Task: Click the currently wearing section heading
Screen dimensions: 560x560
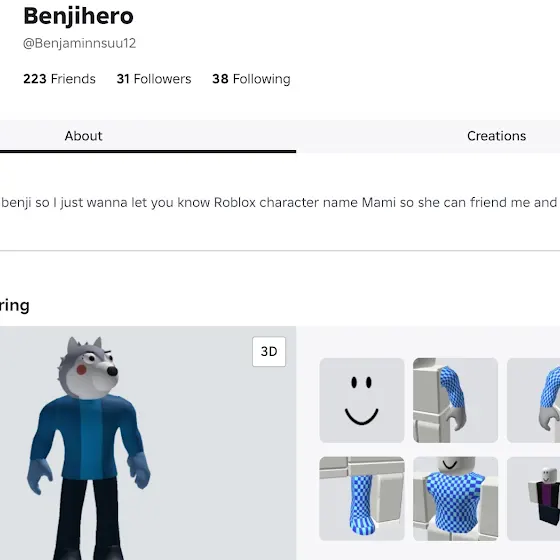Action: 15,305
